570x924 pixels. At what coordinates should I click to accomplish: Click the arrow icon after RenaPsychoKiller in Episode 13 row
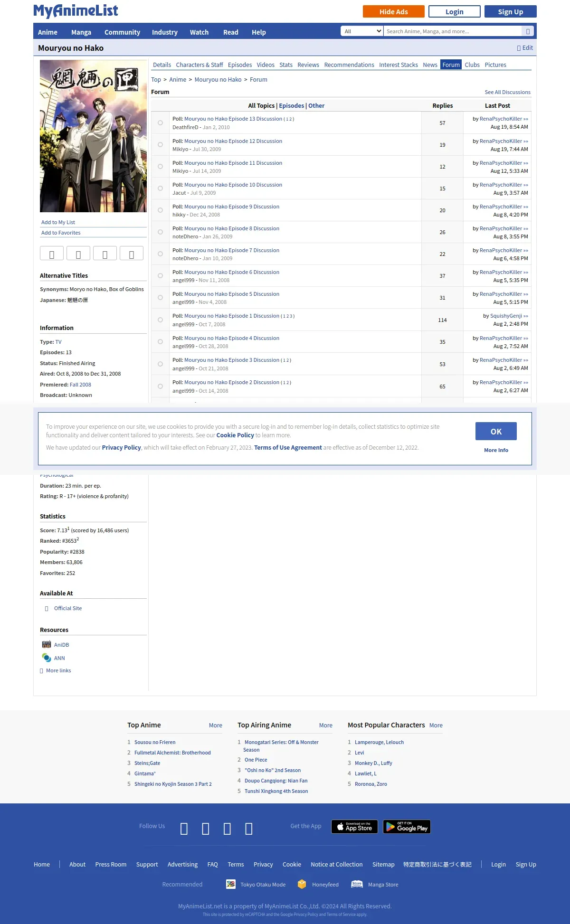point(526,119)
